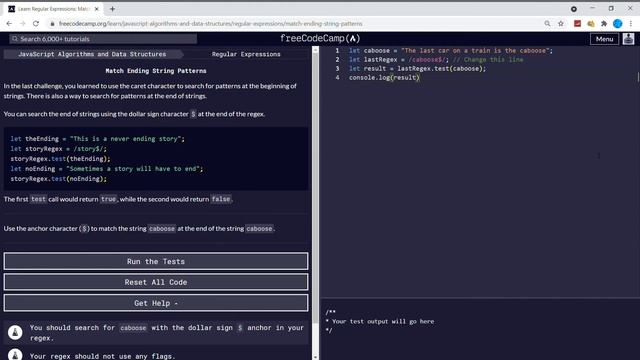Click 'Your regex should not use any flags.' text
The height and width of the screenshot is (360, 640).
(102, 356)
